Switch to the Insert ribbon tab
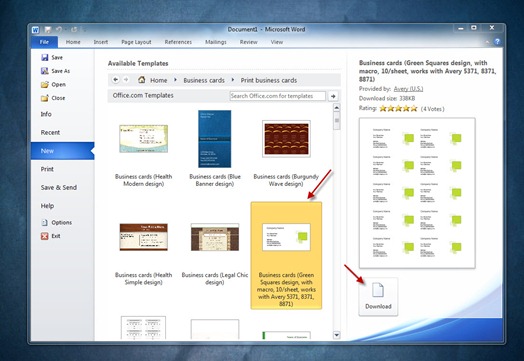This screenshot has width=524, height=361. tap(101, 42)
